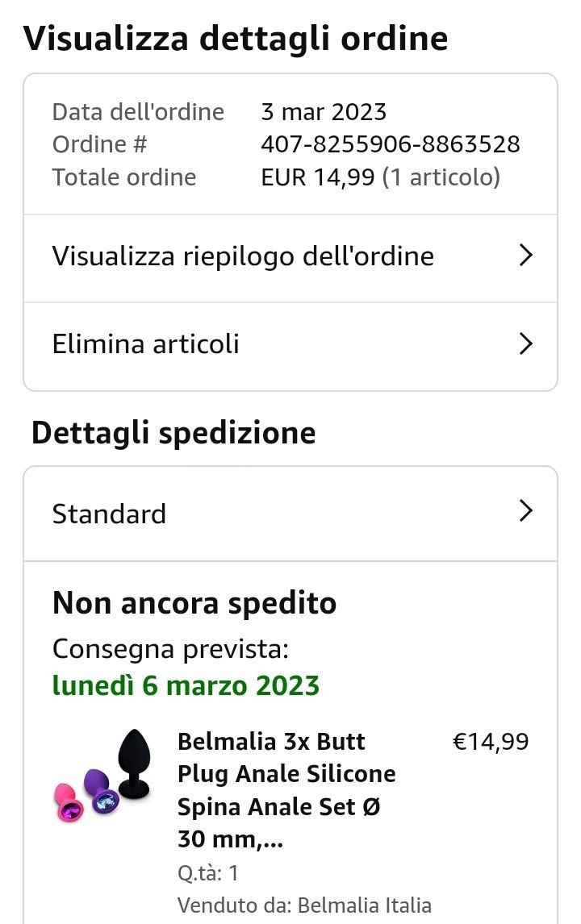Select the order number 407-8255906-8863528
The image size is (581, 924).
point(391,144)
